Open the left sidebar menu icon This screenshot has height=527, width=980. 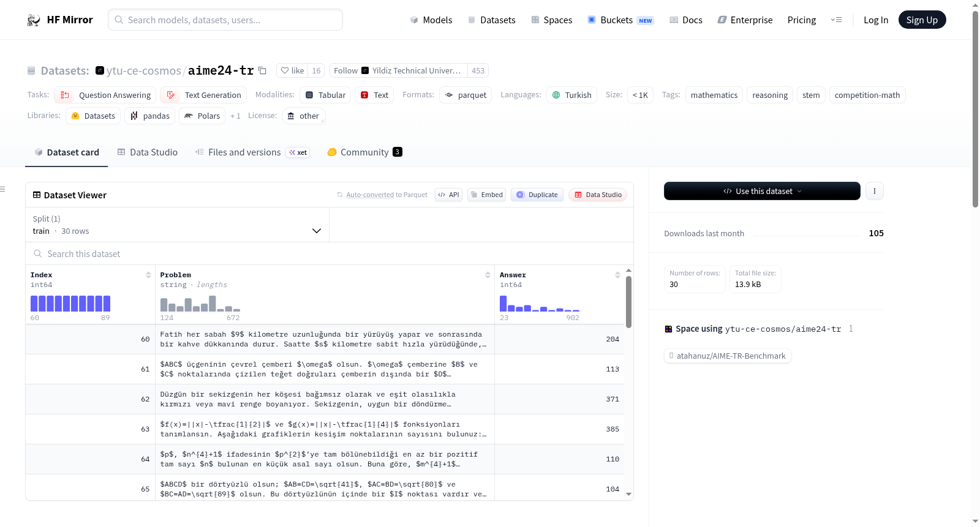click(2, 189)
